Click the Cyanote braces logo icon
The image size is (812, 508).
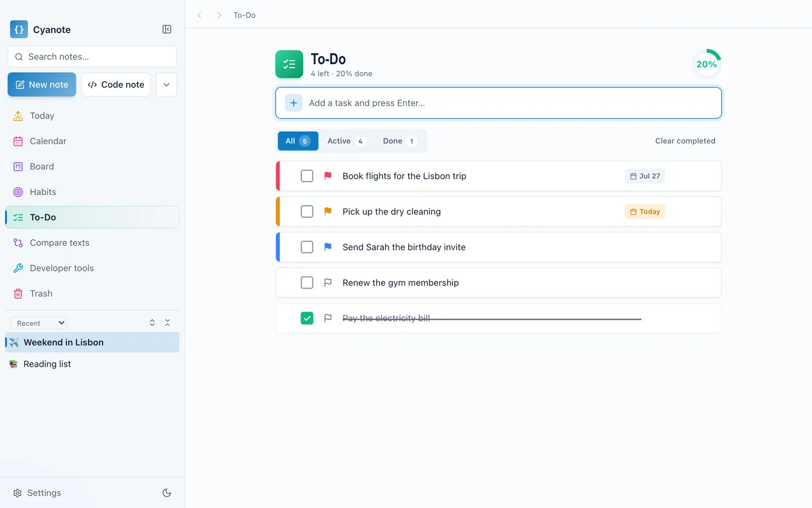pyautogui.click(x=19, y=29)
